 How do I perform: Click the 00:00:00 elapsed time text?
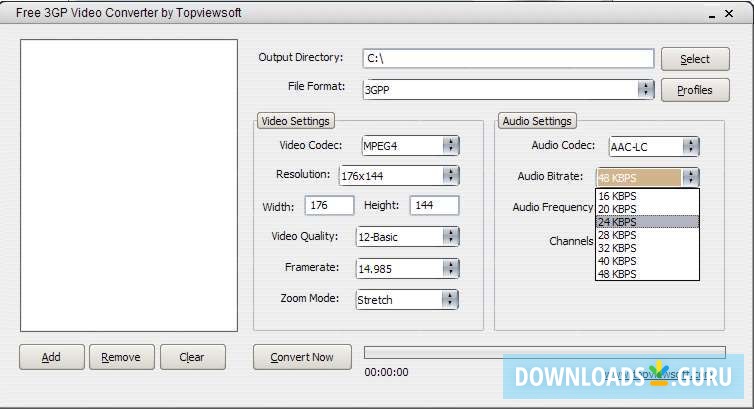coord(386,372)
